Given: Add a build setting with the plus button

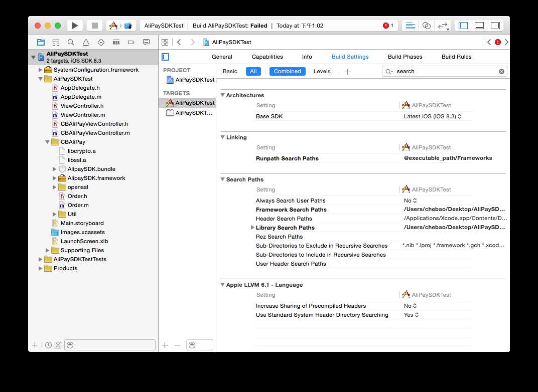Looking at the screenshot, I should coord(347,72).
